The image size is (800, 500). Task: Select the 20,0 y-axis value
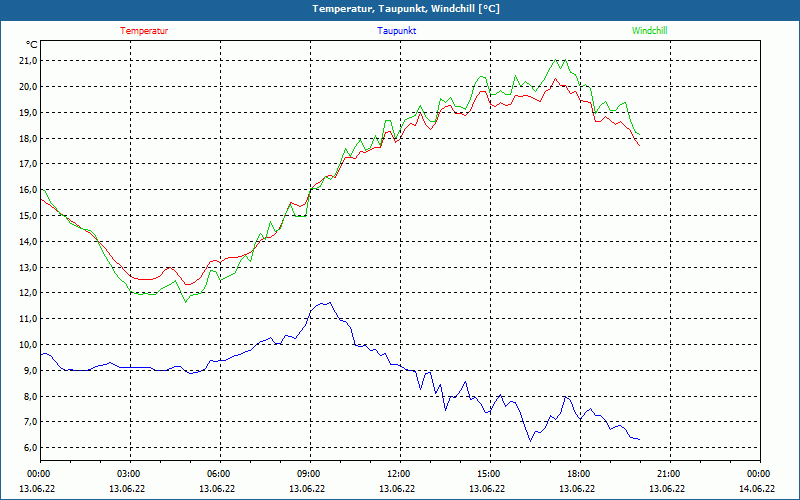point(27,86)
